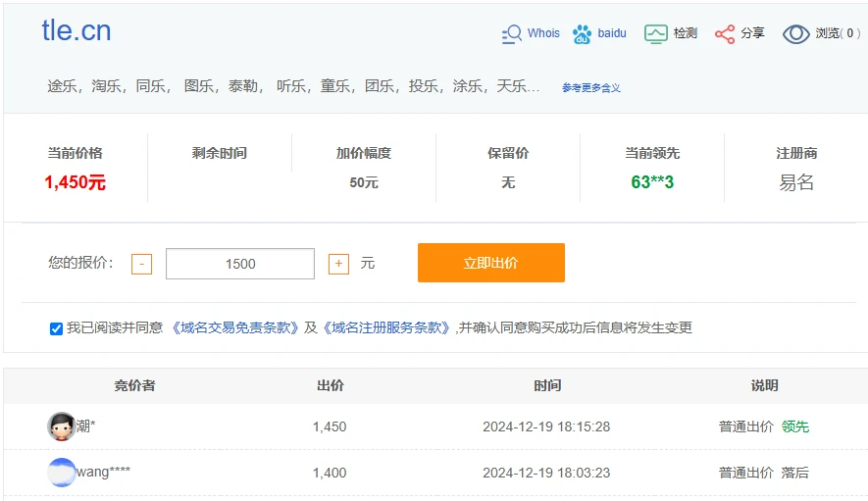
Task: Click the 分享 share icon
Action: (x=725, y=34)
